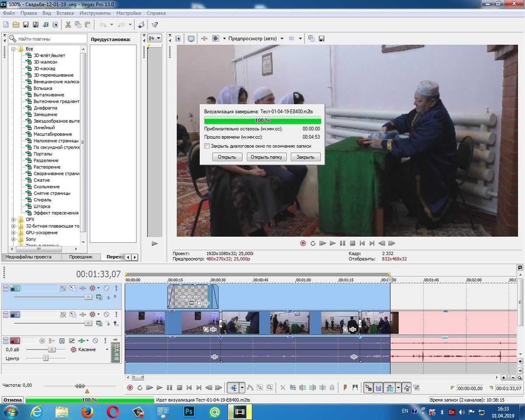Open the Предпросмотр (авто) quality dropdown
The height and width of the screenshot is (420, 525).
pyautogui.click(x=281, y=38)
